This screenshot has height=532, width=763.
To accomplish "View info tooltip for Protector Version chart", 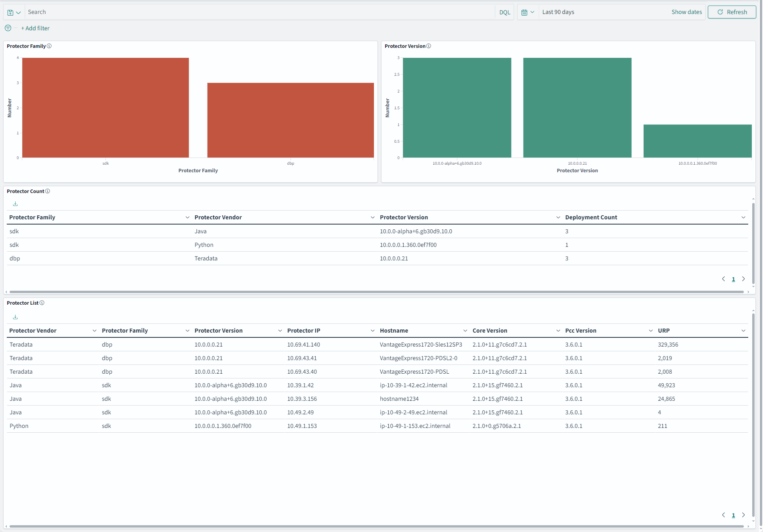I will click(428, 46).
